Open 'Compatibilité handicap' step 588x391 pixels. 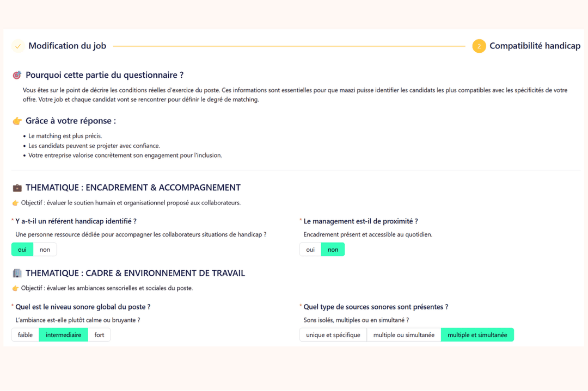point(535,46)
